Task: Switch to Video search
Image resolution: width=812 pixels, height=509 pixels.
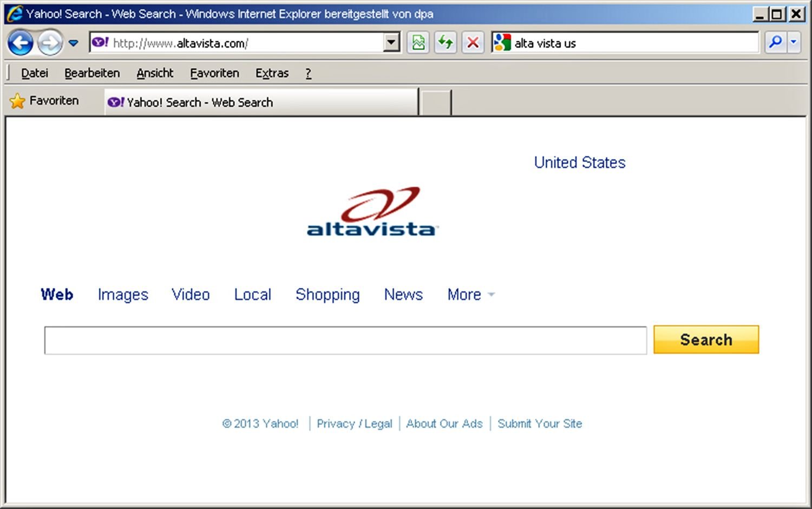Action: [x=191, y=295]
